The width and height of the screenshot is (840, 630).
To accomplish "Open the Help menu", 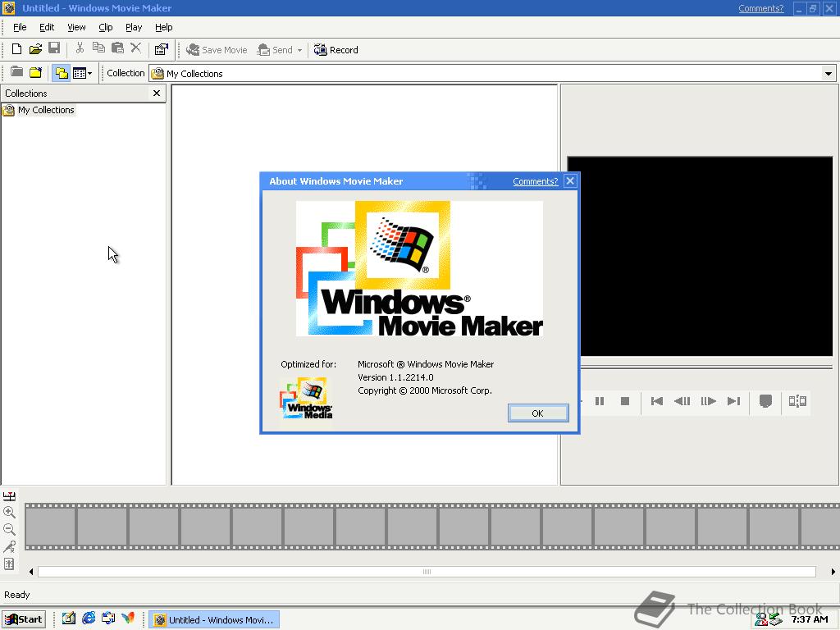I will point(163,27).
